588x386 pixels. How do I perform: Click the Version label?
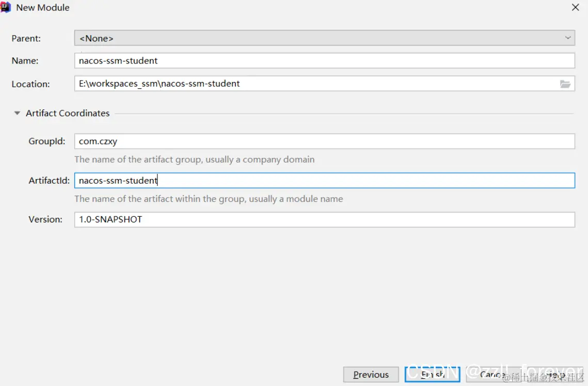(x=45, y=219)
